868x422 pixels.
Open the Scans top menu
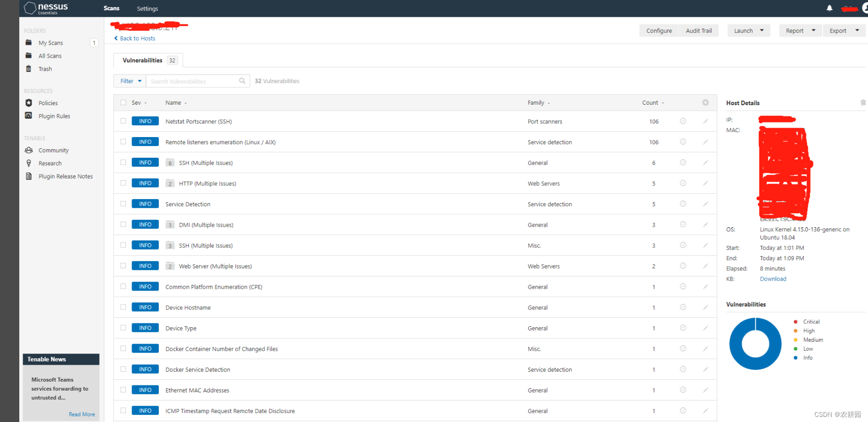tap(111, 8)
